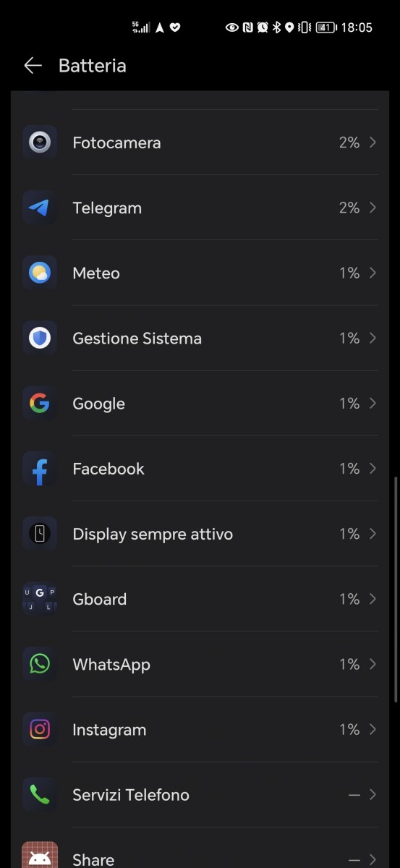Viewport: 400px width, 868px height.
Task: Tap the battery level status icon
Action: click(325, 27)
